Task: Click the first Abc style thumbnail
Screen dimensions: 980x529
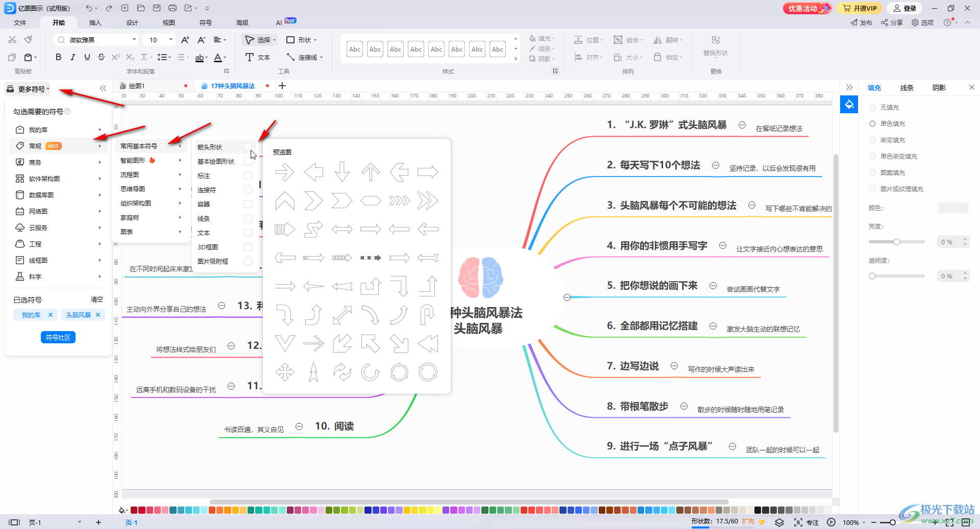Action: point(355,49)
